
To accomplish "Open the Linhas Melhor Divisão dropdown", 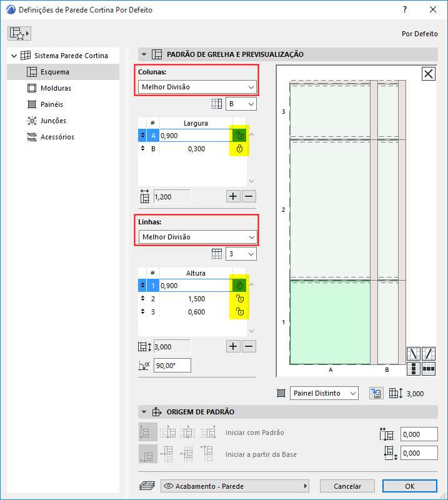I will click(x=197, y=237).
